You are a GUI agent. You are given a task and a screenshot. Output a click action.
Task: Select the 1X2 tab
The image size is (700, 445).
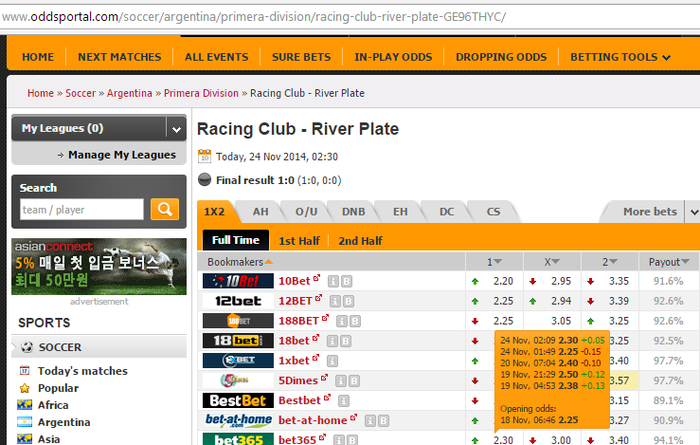[215, 212]
